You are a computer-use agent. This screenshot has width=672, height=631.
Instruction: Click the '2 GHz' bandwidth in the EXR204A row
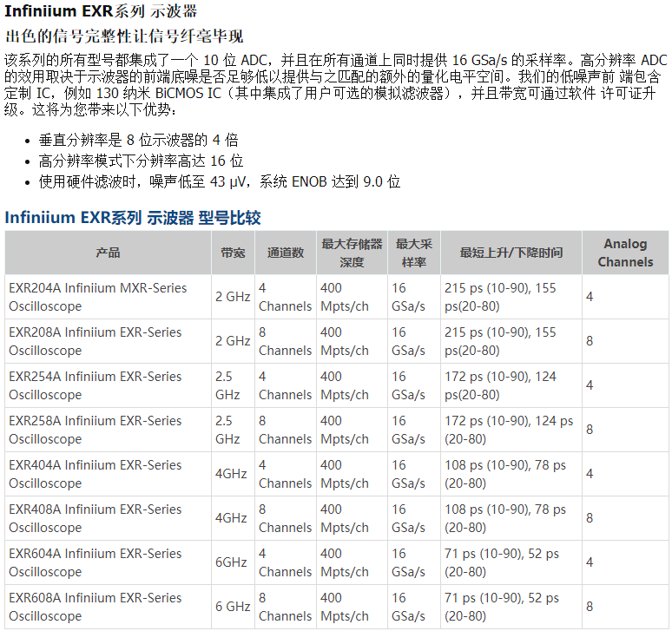coord(233,297)
